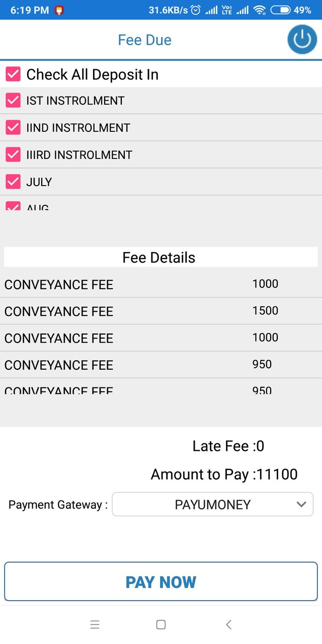Tap the power logout icon
Viewport: 322px width, 644px height.
[x=302, y=39]
